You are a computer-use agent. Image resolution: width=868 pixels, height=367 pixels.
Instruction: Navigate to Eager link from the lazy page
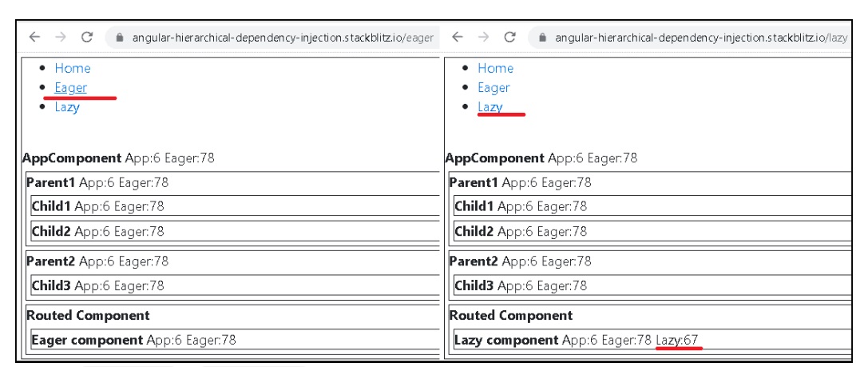(493, 88)
